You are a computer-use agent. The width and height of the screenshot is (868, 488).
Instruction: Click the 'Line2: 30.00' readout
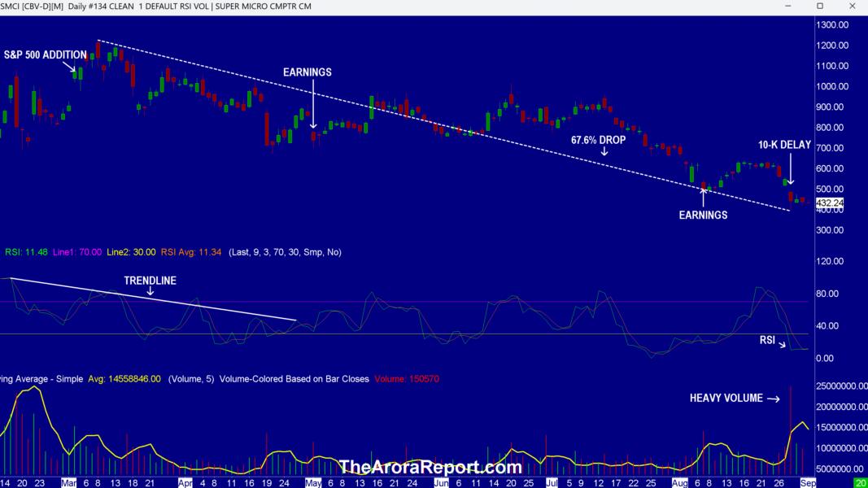point(131,252)
